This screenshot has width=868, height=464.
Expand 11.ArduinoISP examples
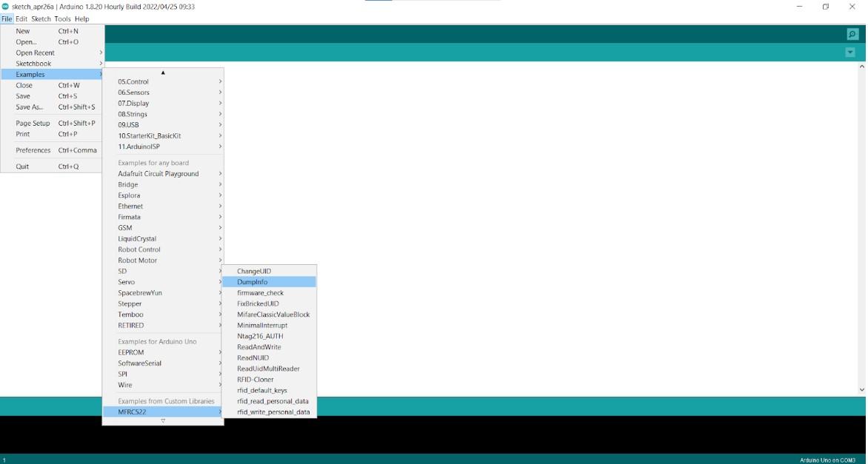pyautogui.click(x=163, y=147)
